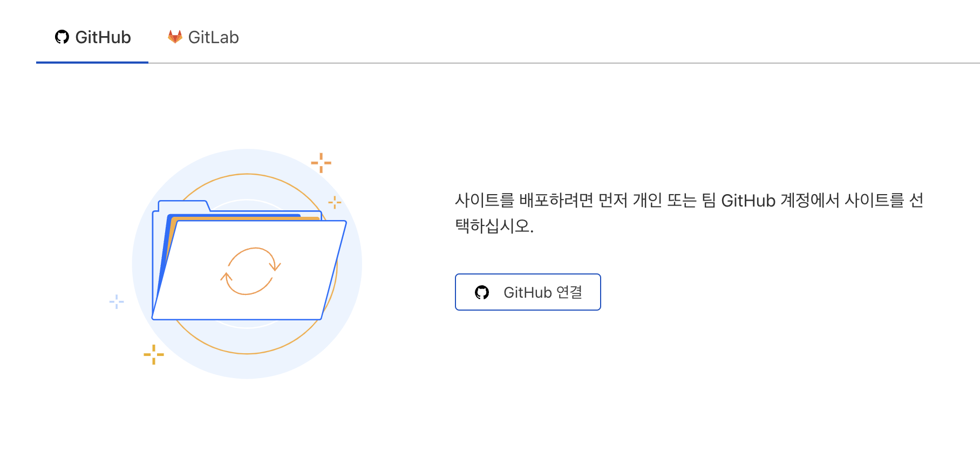Click the GitLab fox logo icon
This screenshot has height=453, width=980.
pyautogui.click(x=175, y=37)
